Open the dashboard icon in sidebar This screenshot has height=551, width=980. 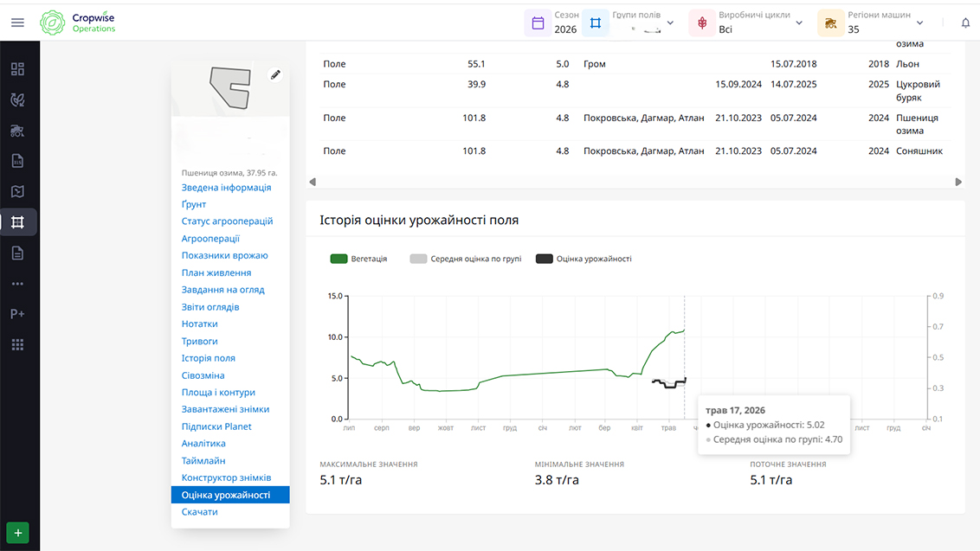(x=17, y=69)
